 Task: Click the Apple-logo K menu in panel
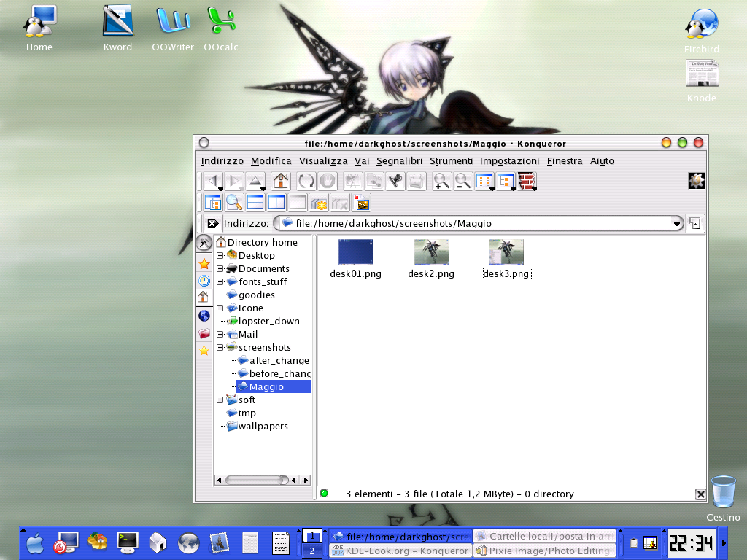35,543
